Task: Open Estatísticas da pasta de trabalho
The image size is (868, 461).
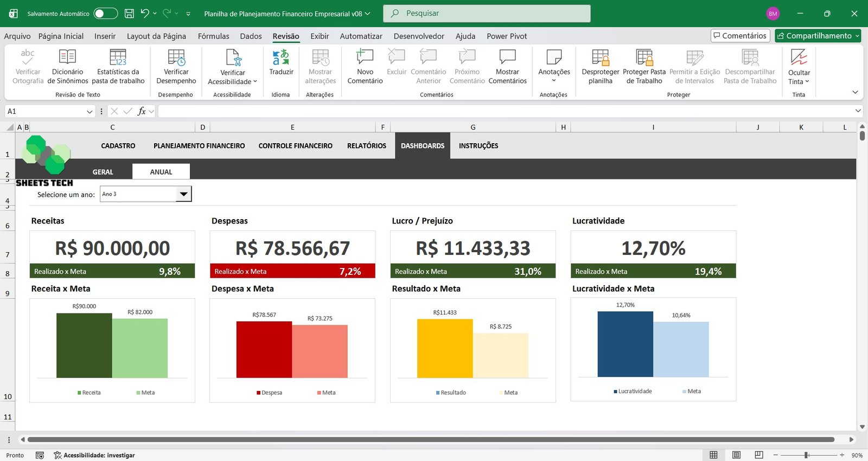Action: click(118, 57)
